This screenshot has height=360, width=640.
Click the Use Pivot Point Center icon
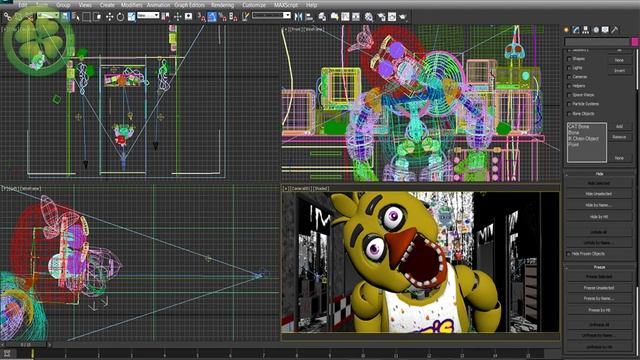coord(166,17)
